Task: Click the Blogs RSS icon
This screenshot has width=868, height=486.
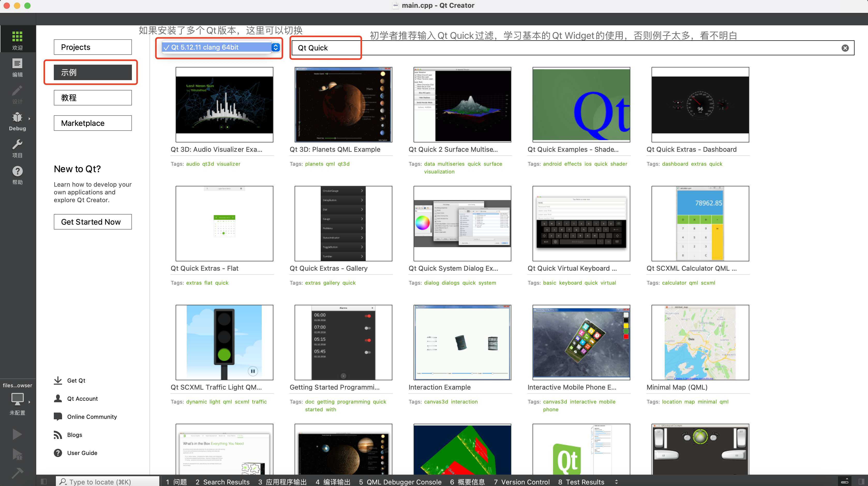Action: pos(58,435)
